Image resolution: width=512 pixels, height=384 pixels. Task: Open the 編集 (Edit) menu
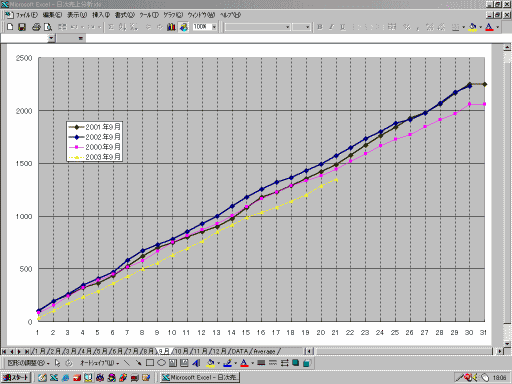click(x=52, y=15)
